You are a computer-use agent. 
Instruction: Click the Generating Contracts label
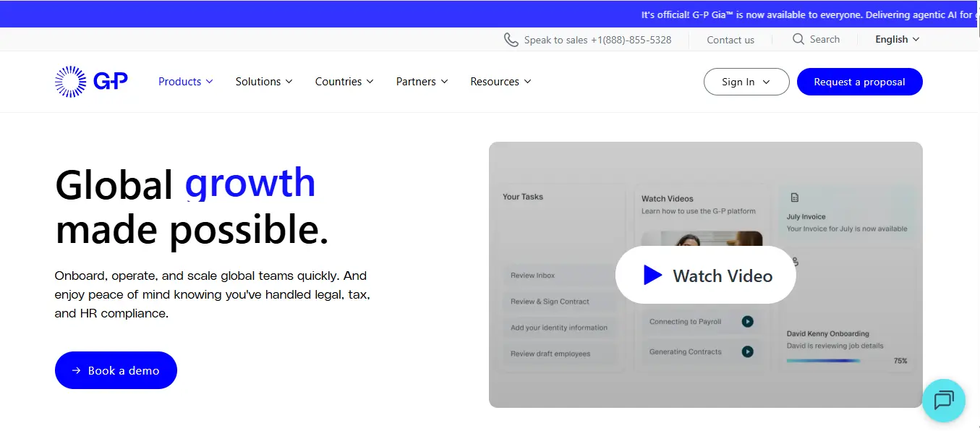point(685,351)
